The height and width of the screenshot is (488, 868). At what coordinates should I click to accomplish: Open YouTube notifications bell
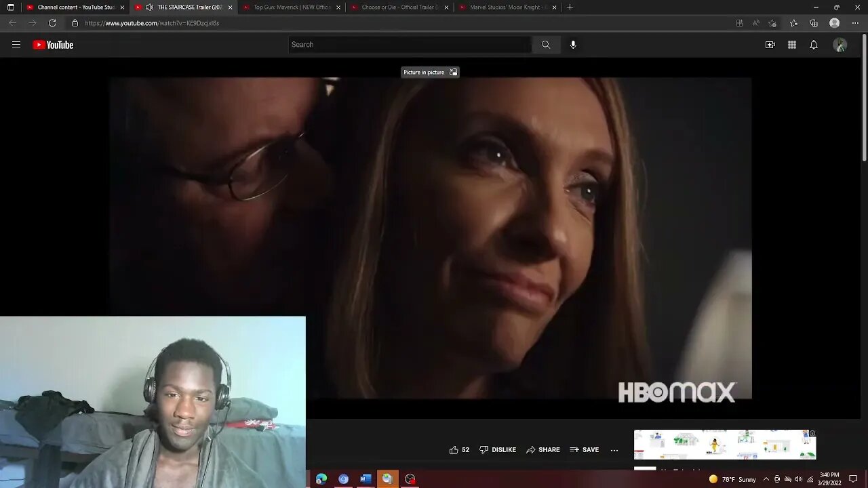(814, 45)
